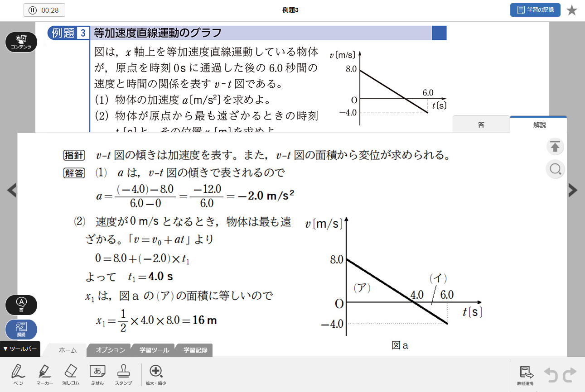This screenshot has width=585, height=392.
Task: Open the 学習記録 toolbar tab
Action: tap(195, 350)
